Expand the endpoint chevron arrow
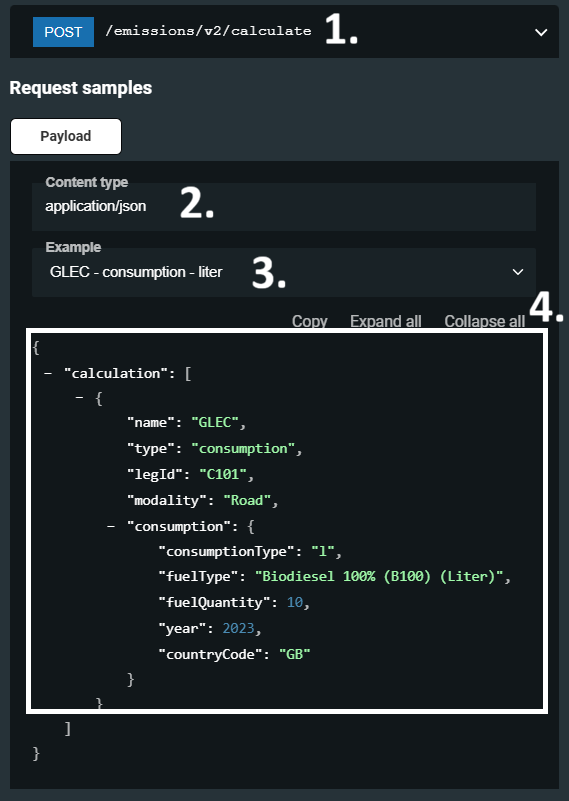This screenshot has height=801, width=569. [x=541, y=32]
